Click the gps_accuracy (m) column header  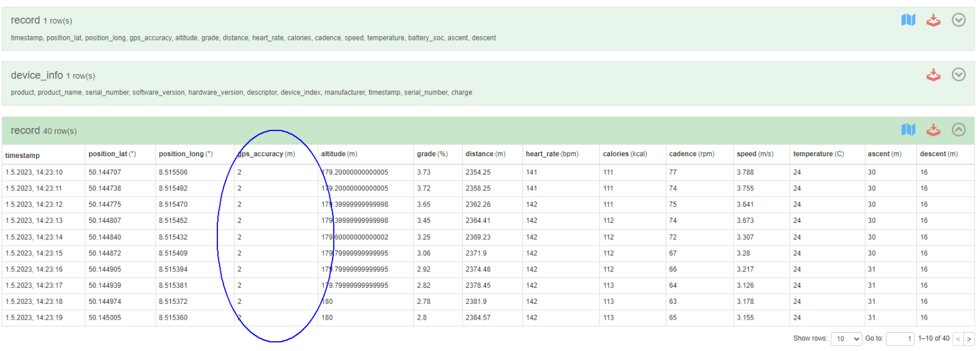266,154
